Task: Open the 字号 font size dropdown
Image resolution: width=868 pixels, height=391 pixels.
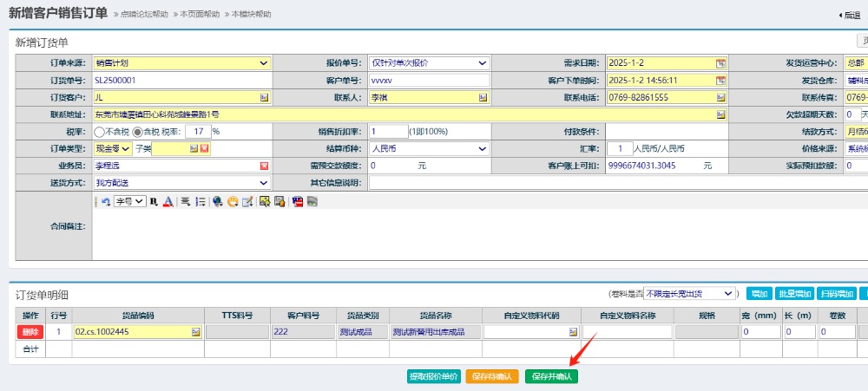Action: (130, 201)
